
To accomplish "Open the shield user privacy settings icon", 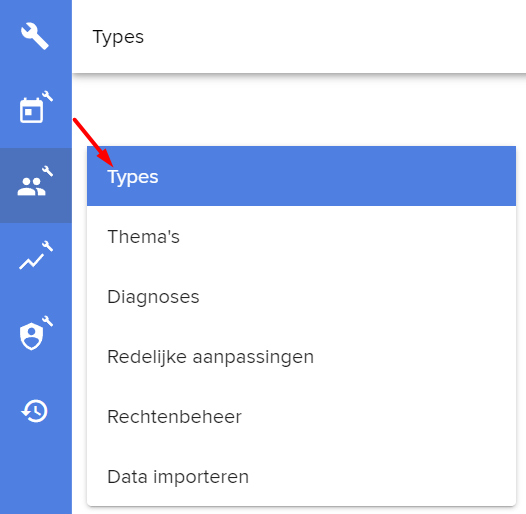I will coord(36,333).
